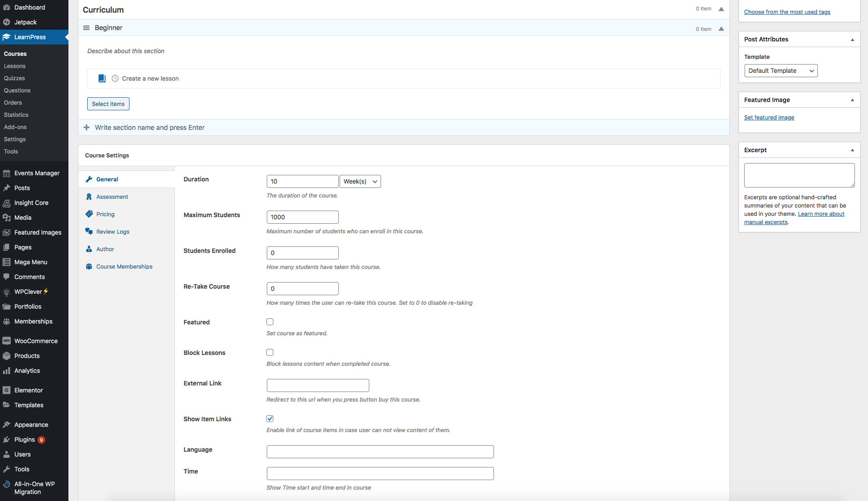Viewport: 868px width, 501px height.
Task: Click the blue lesson type icon
Action: pyautogui.click(x=102, y=78)
